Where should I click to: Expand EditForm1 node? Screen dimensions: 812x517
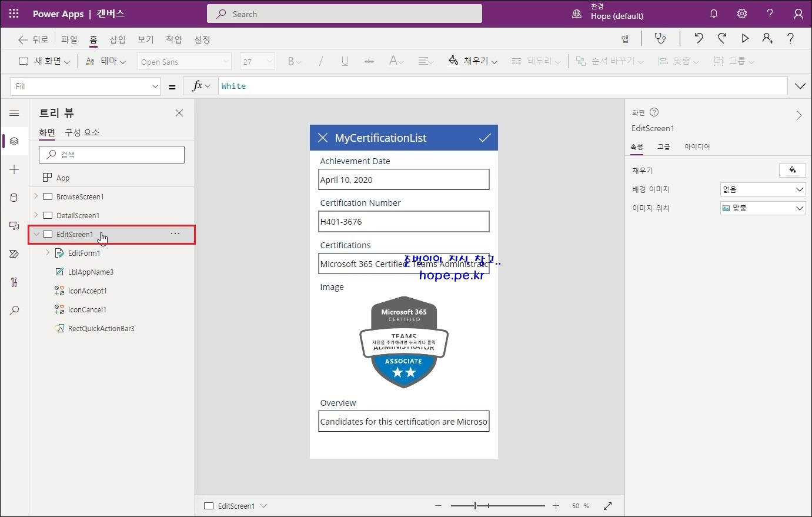coord(48,253)
